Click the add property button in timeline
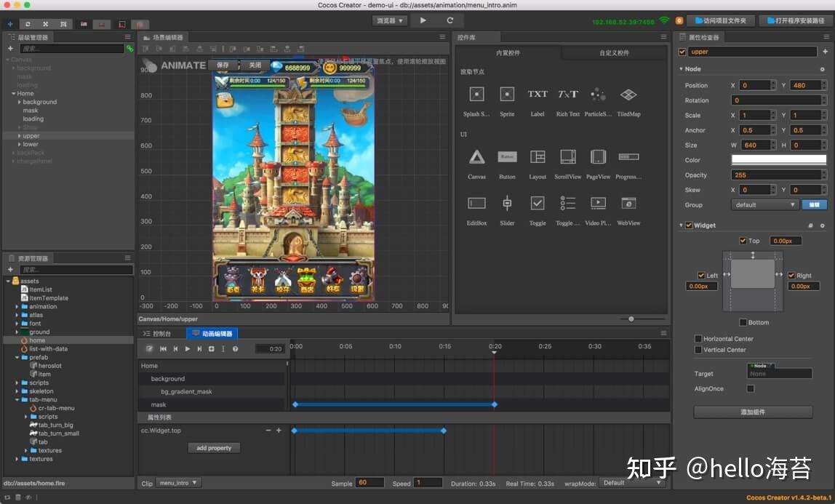Screen dimensions: 835x504 pos(213,448)
